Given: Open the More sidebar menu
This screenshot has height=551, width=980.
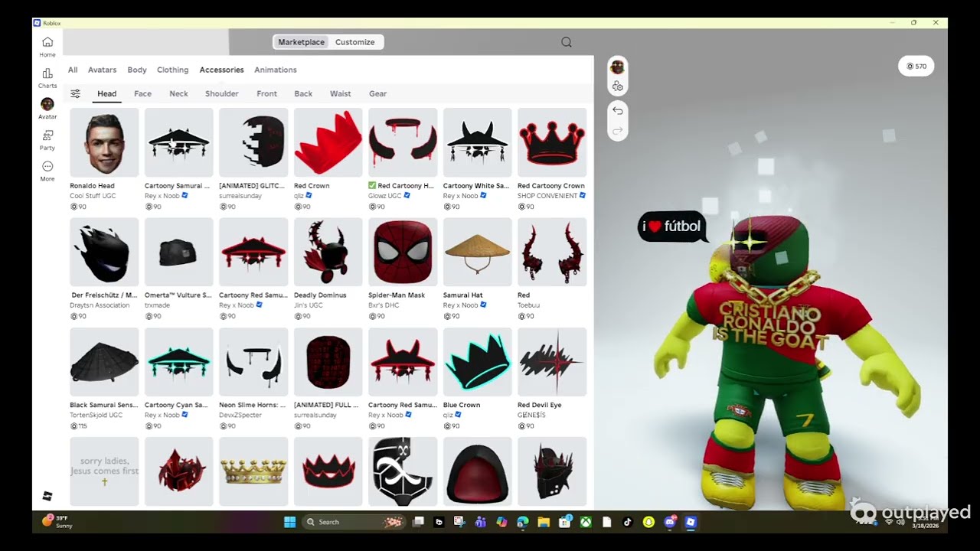Looking at the screenshot, I should [47, 166].
